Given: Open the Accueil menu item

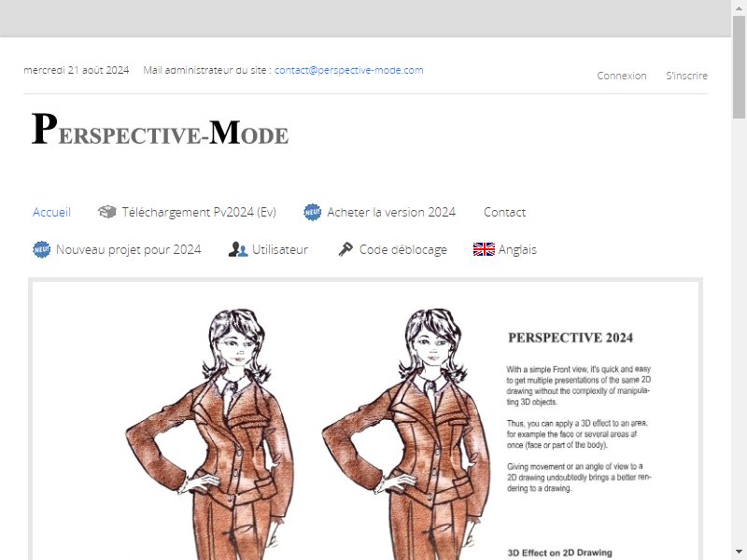Looking at the screenshot, I should 51,212.
